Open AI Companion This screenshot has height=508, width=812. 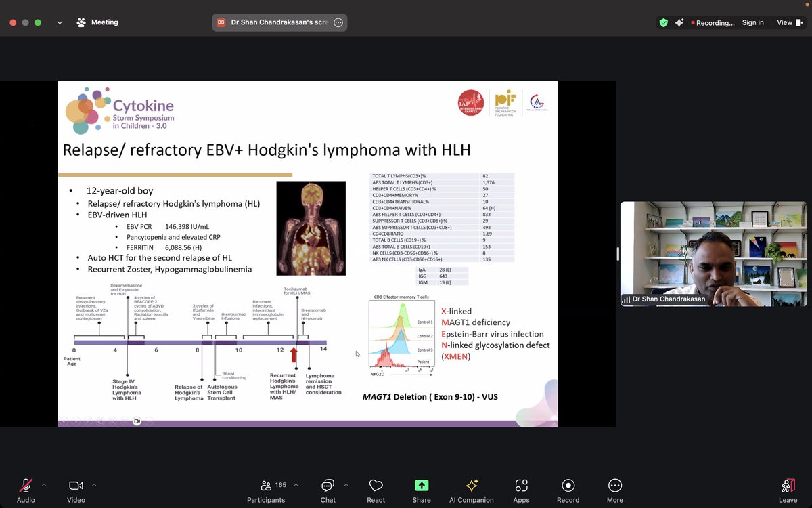[x=472, y=491]
